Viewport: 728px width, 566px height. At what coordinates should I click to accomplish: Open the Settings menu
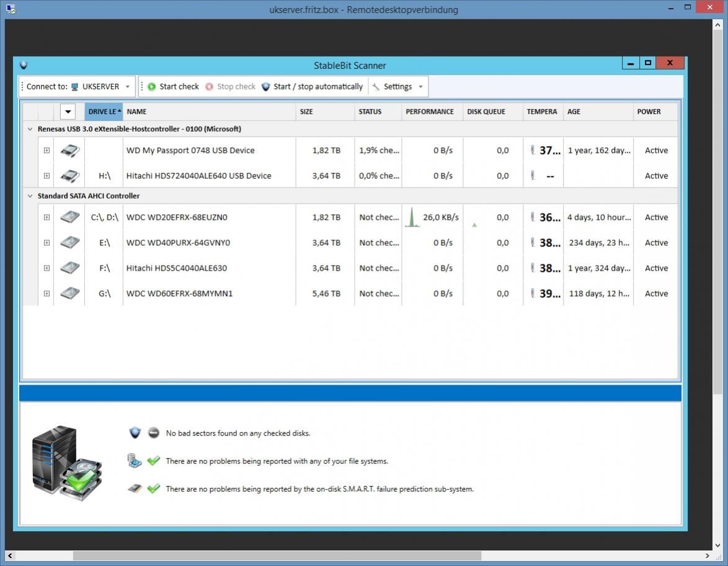tap(397, 87)
